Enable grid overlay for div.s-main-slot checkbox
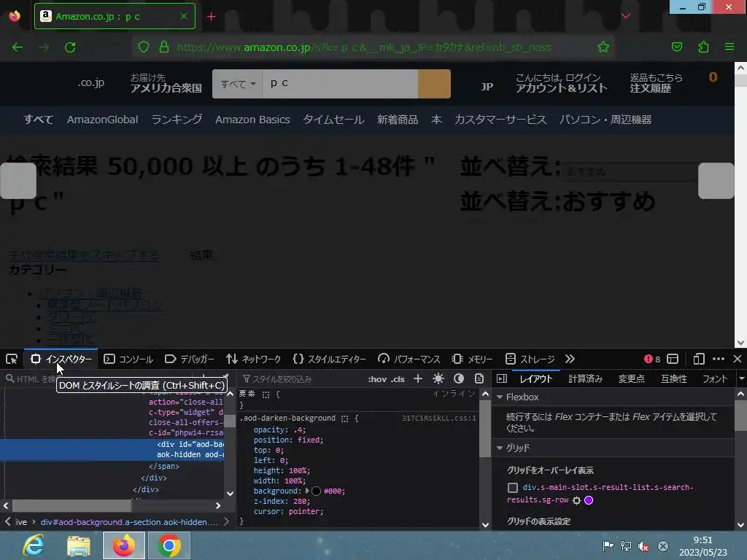 [513, 488]
